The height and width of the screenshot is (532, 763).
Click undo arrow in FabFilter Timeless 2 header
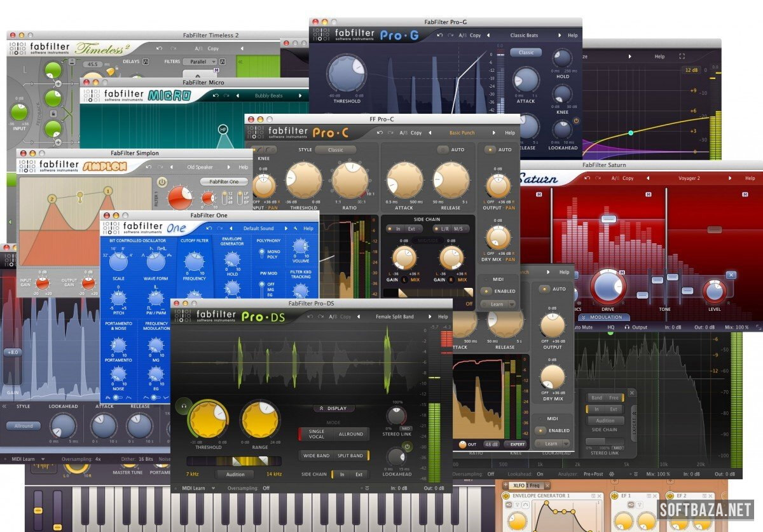point(159,48)
